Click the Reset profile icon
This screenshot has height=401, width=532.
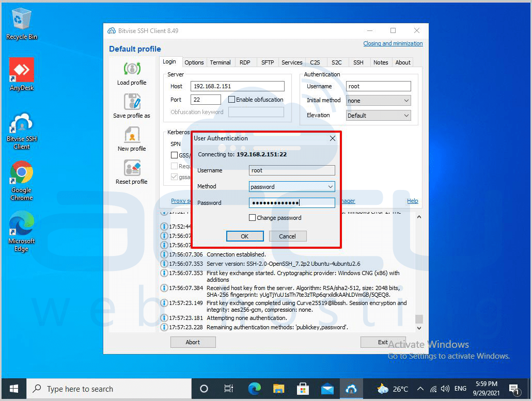pyautogui.click(x=132, y=168)
